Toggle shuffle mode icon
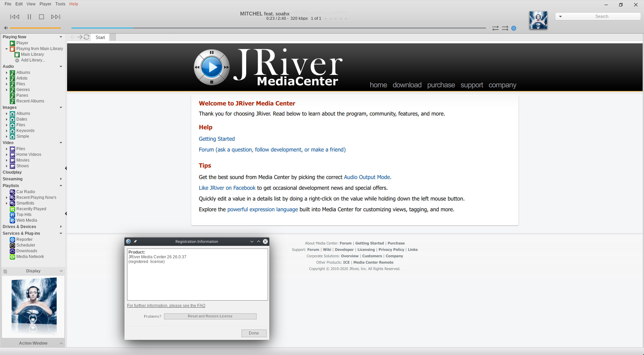The height and width of the screenshot is (355, 644). point(505,28)
